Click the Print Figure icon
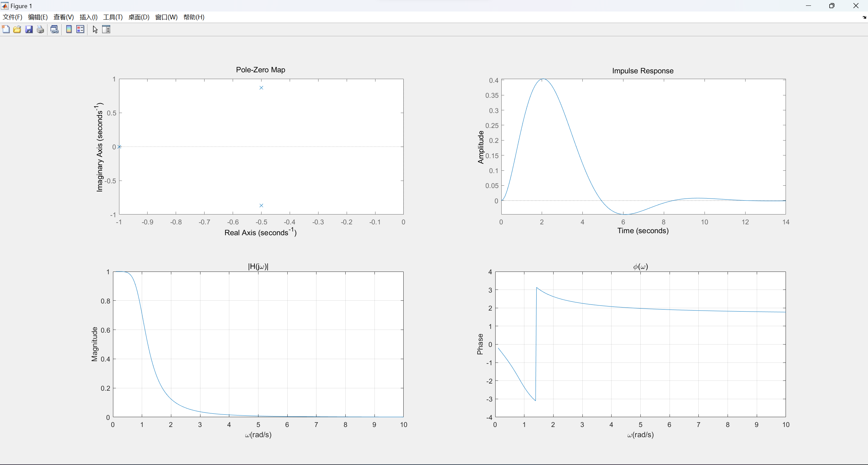Screen dimensions: 868x465 tap(40, 30)
